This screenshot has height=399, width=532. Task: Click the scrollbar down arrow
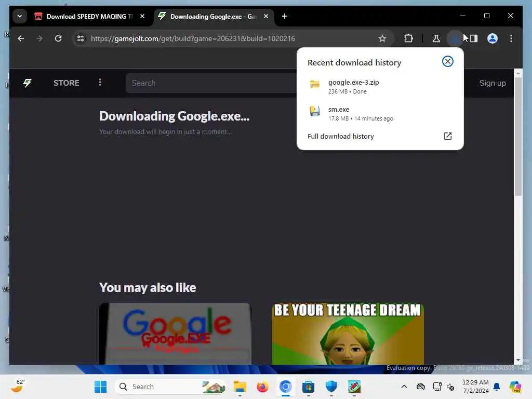[518, 360]
